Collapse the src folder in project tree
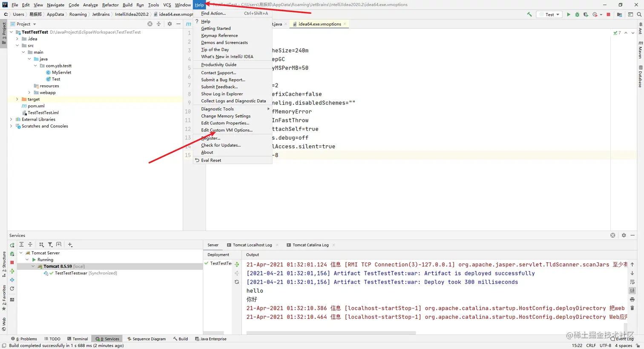The height and width of the screenshot is (349, 644). (17, 46)
